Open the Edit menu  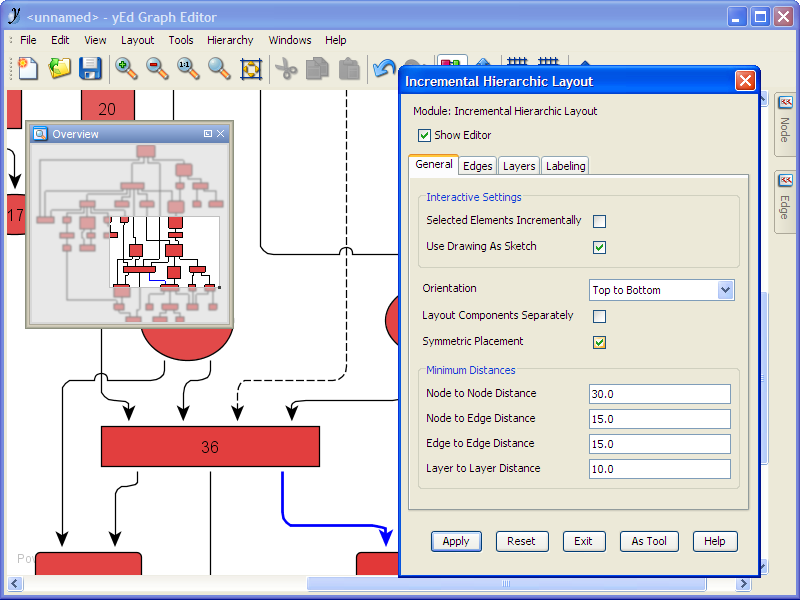60,40
